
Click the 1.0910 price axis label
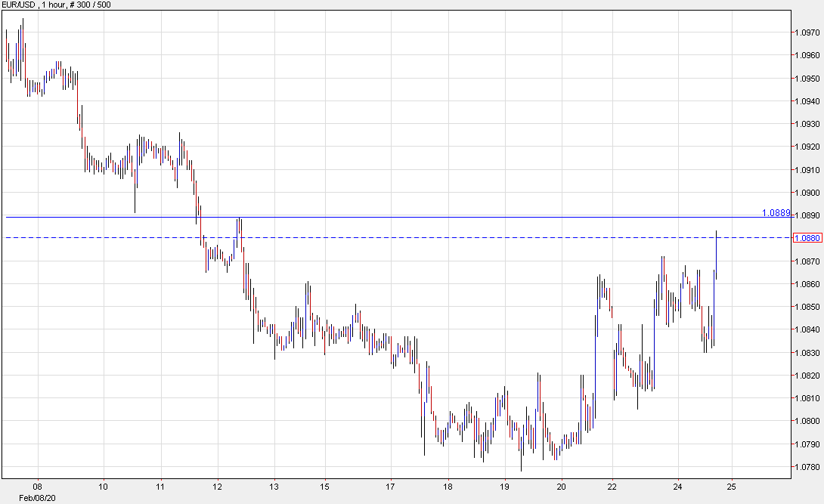pyautogui.click(x=807, y=169)
